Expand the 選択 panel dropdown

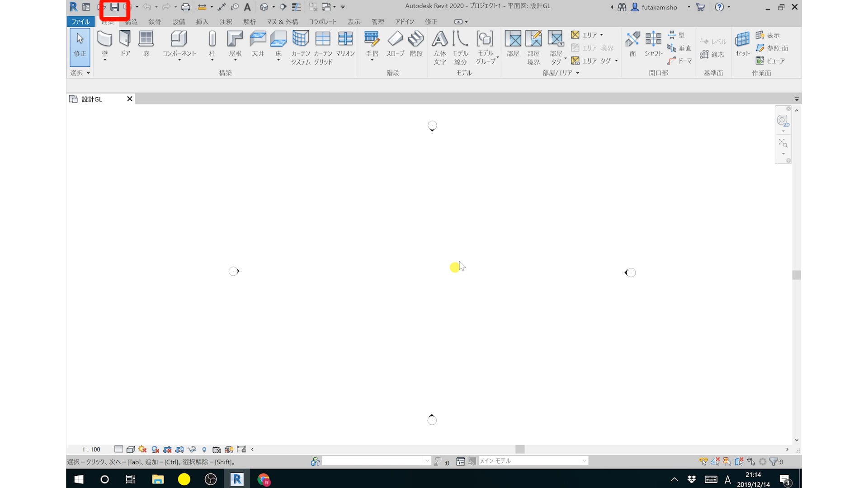pos(88,73)
